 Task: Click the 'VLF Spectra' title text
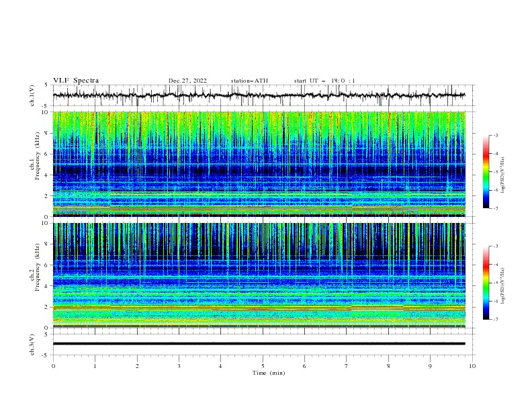76,81
